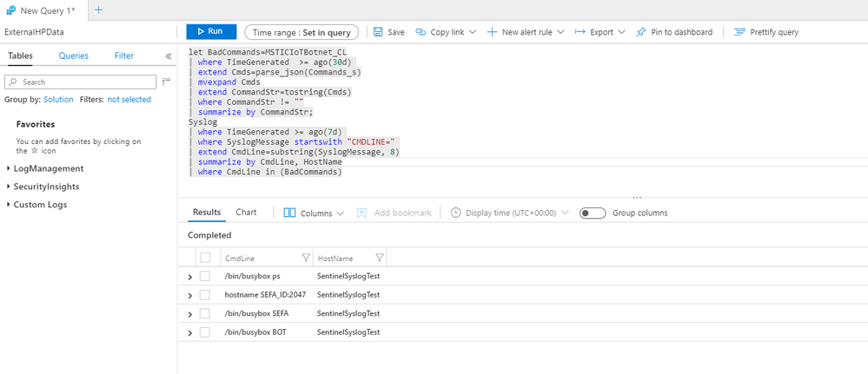
Task: Expand the LogManagement tree node
Action: tap(9, 168)
